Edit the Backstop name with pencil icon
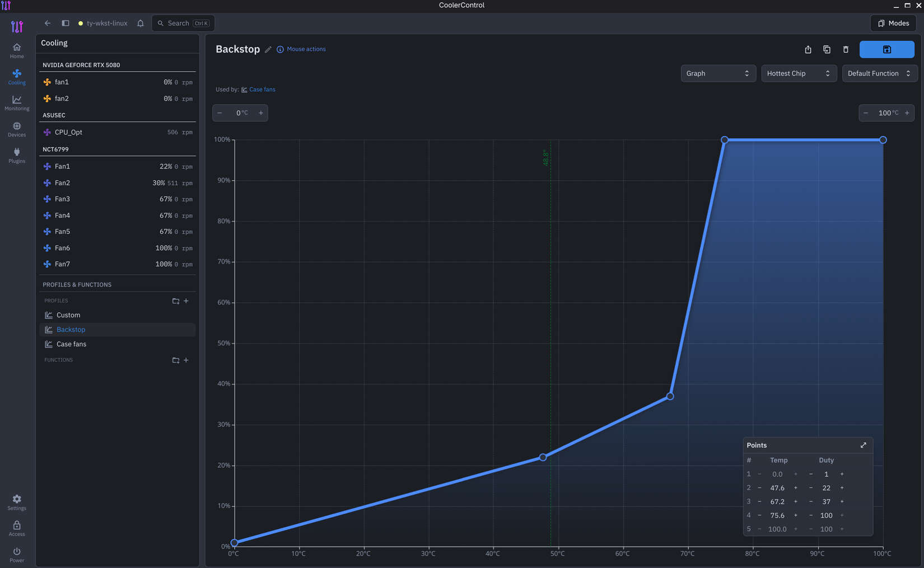This screenshot has width=924, height=568. (268, 49)
